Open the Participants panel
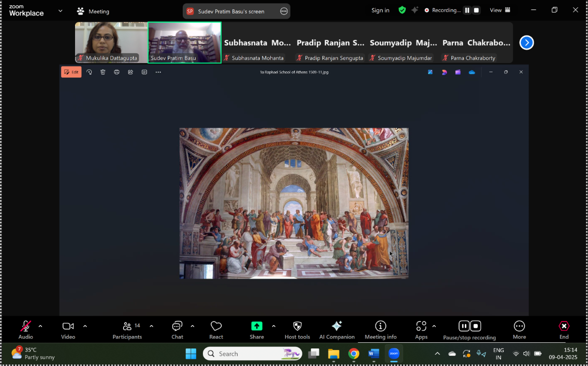The image size is (588, 366). click(127, 330)
